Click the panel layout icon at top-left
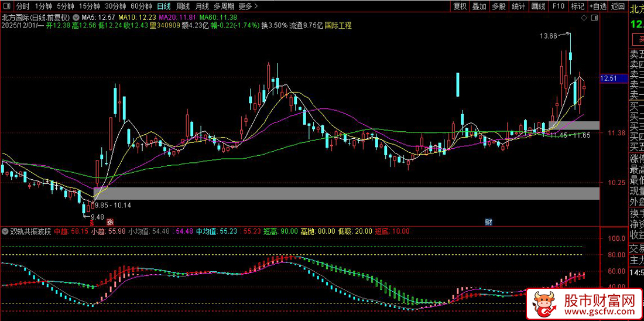This screenshot has width=644, height=321. (6, 6)
